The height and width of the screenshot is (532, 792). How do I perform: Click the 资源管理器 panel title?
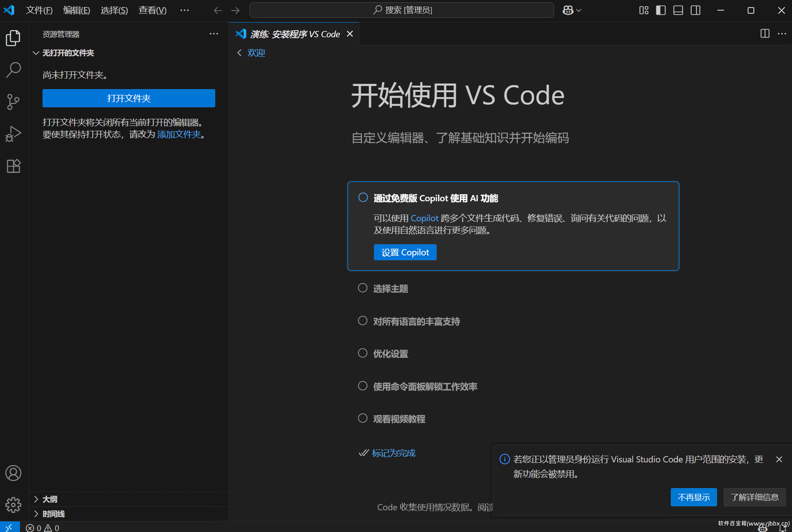click(61, 34)
